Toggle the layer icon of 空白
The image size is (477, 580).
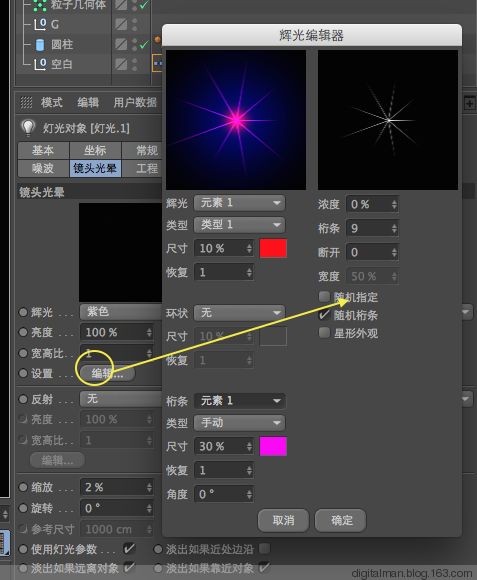point(121,64)
